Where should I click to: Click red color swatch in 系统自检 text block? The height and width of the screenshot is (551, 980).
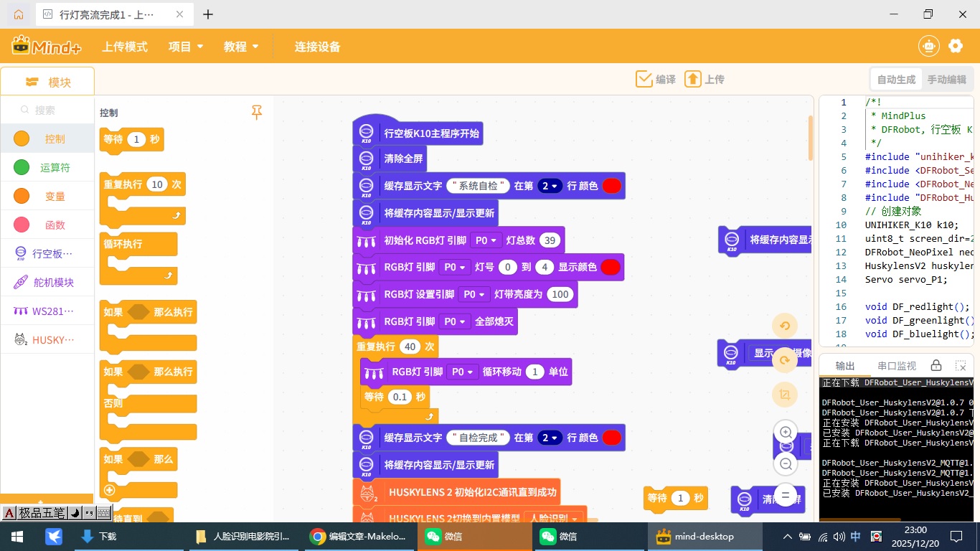pyautogui.click(x=612, y=186)
